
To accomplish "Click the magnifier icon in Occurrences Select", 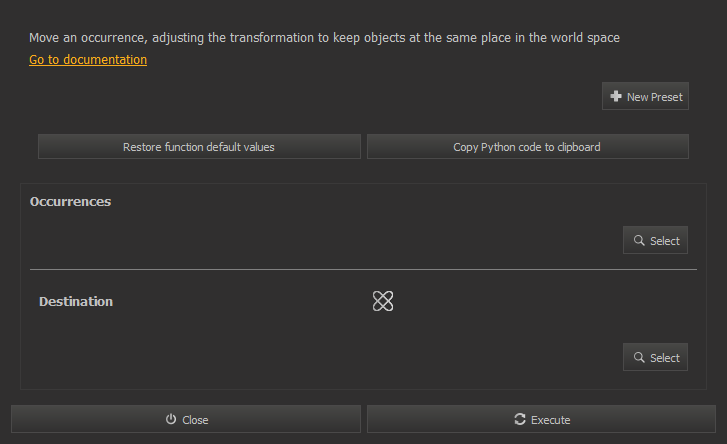I will point(639,241).
